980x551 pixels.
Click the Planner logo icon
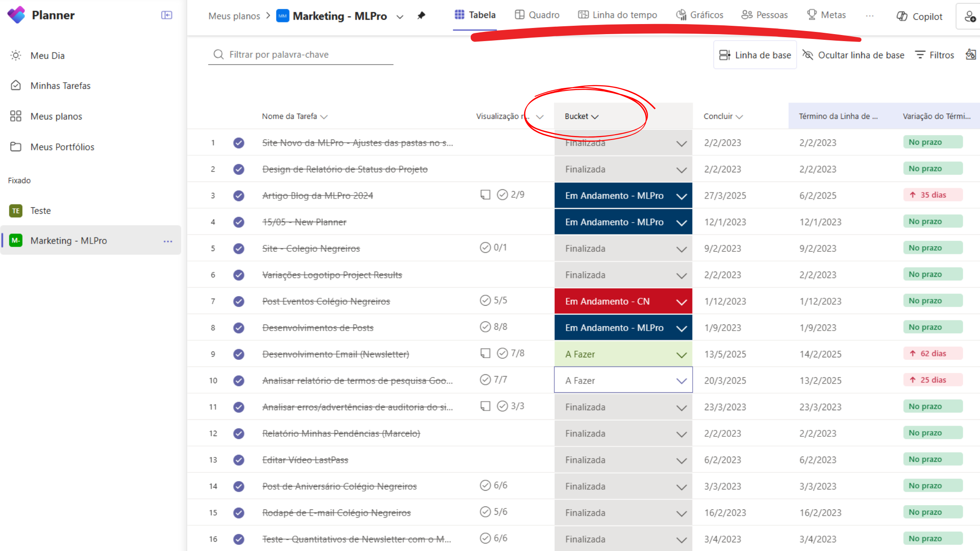pos(17,15)
